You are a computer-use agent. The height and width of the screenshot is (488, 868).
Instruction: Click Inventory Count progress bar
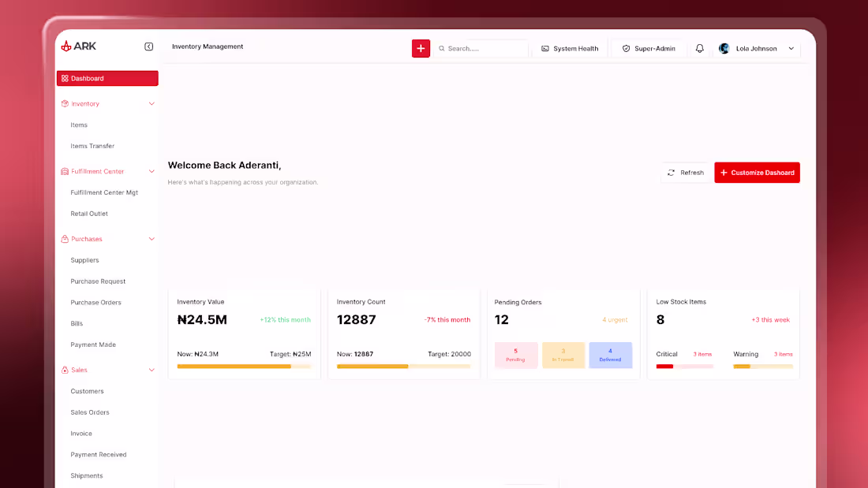click(403, 367)
